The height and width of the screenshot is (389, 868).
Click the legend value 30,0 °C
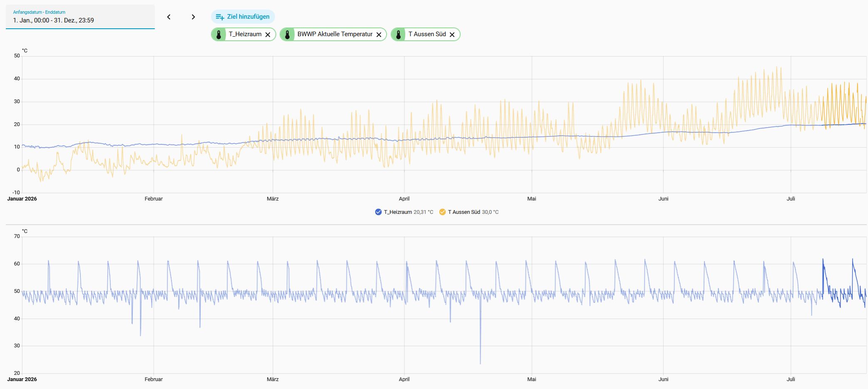pyautogui.click(x=490, y=212)
